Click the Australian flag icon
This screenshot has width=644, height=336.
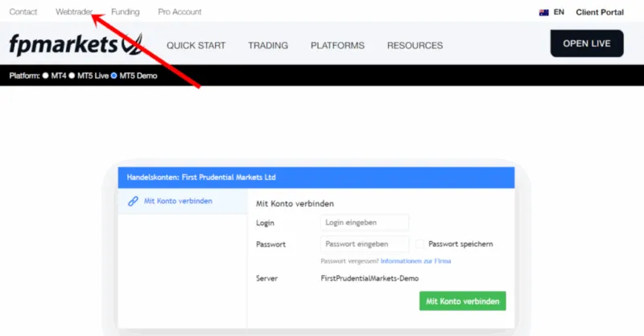[544, 12]
